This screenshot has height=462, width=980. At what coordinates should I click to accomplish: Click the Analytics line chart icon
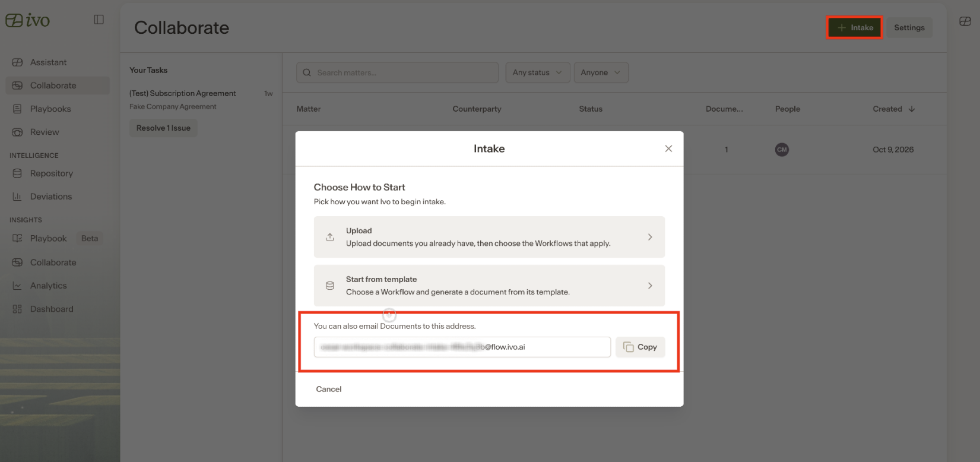(x=17, y=286)
